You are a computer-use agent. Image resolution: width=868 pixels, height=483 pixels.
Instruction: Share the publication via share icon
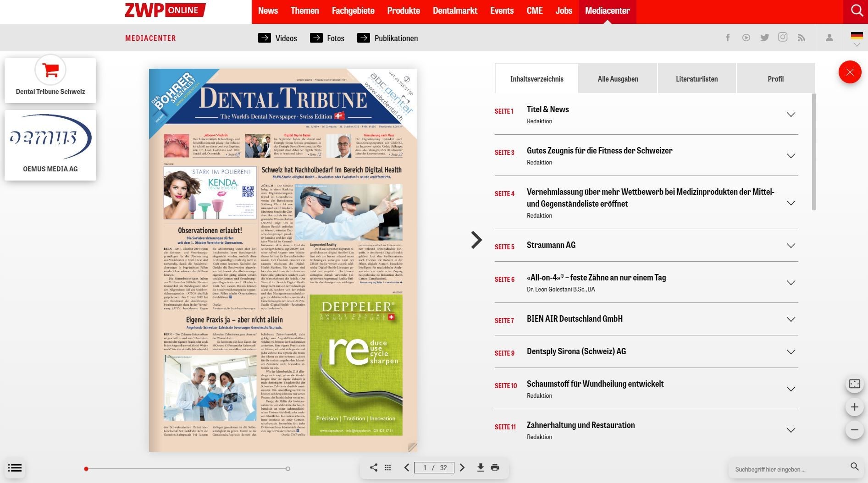coord(374,467)
